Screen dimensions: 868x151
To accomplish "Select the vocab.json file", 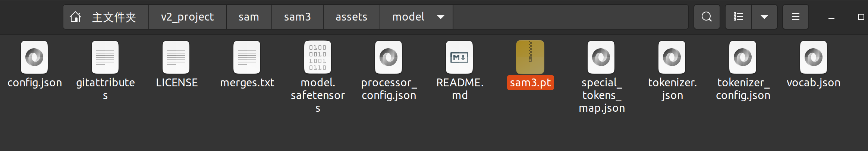I will [814, 57].
